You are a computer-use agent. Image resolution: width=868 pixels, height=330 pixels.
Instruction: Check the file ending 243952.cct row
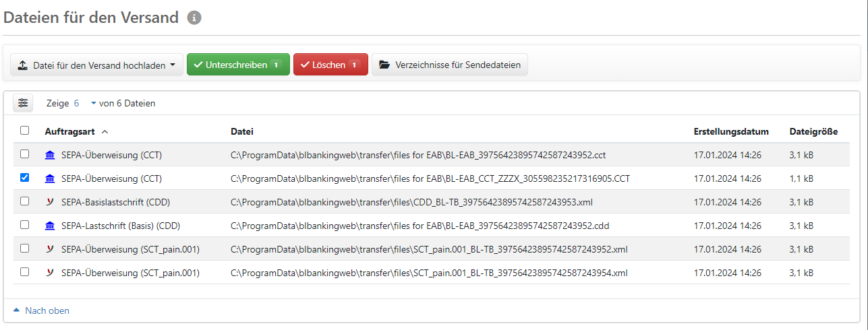pyautogui.click(x=25, y=154)
